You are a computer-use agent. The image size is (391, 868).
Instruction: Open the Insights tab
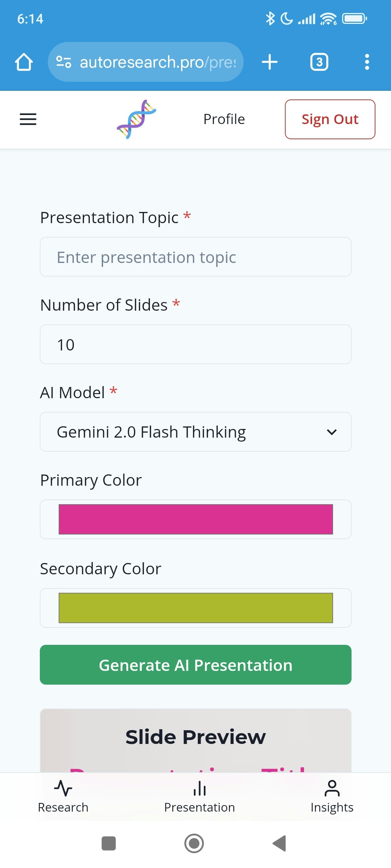[x=332, y=796]
